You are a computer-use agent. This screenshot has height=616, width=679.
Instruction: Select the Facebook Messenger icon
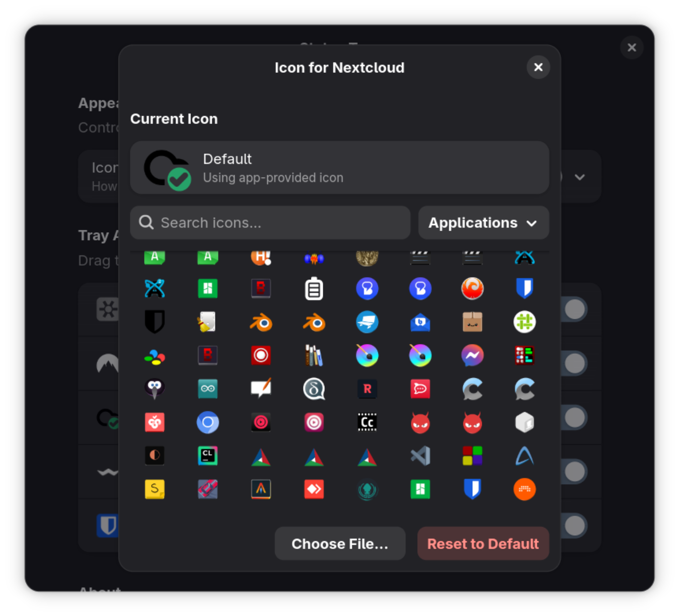[473, 355]
